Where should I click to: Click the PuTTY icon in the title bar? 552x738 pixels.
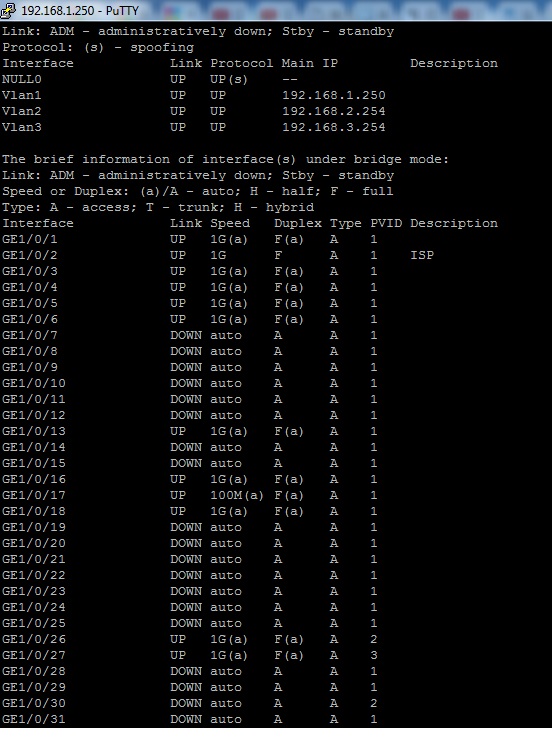[x=8, y=10]
